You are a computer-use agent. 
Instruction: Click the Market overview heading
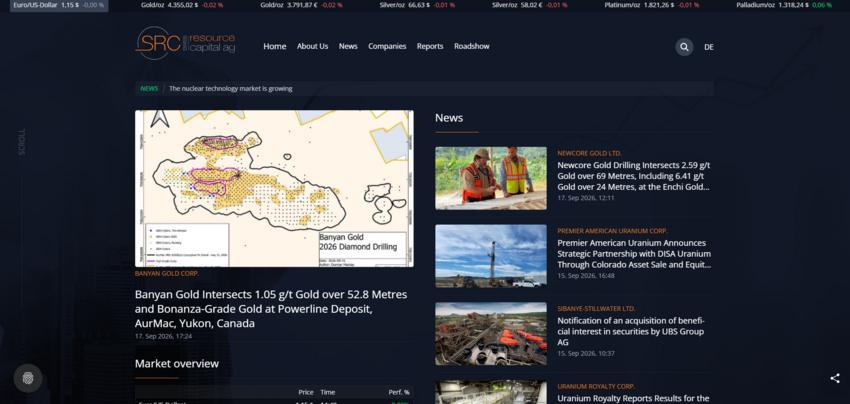point(177,363)
